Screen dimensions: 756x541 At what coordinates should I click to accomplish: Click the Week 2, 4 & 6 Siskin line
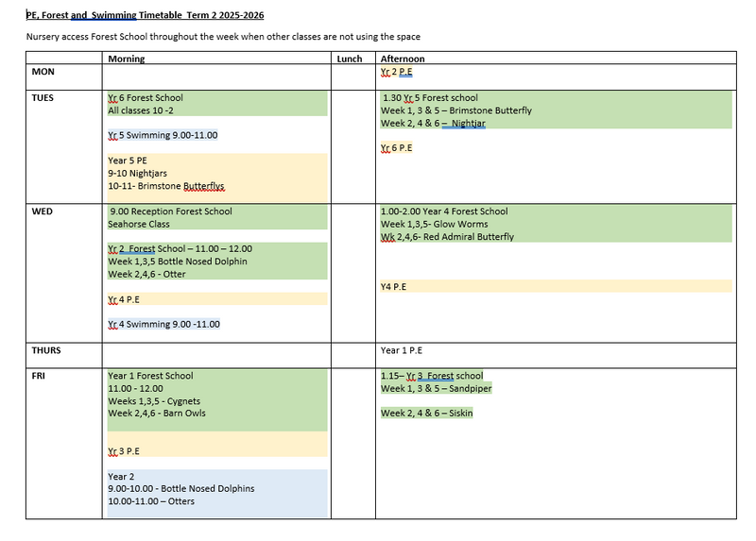pyautogui.click(x=427, y=414)
